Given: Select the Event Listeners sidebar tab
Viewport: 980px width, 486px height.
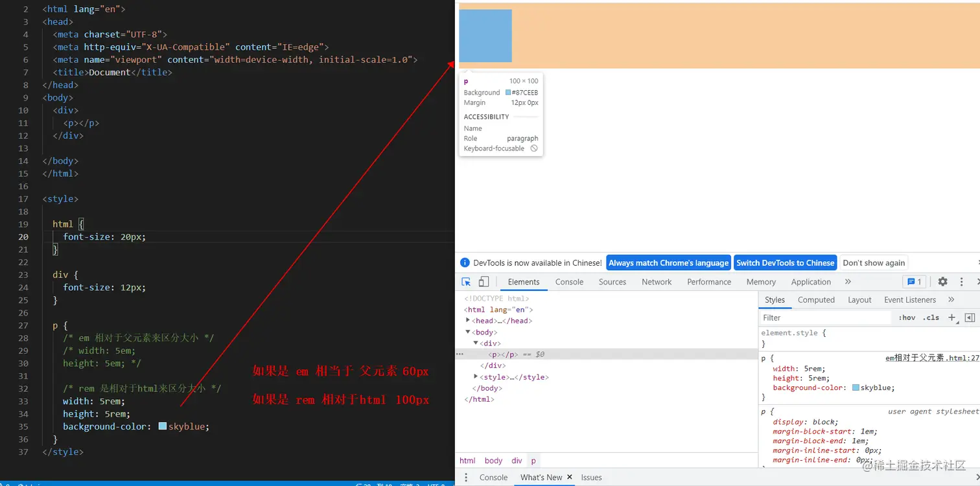Looking at the screenshot, I should 910,300.
